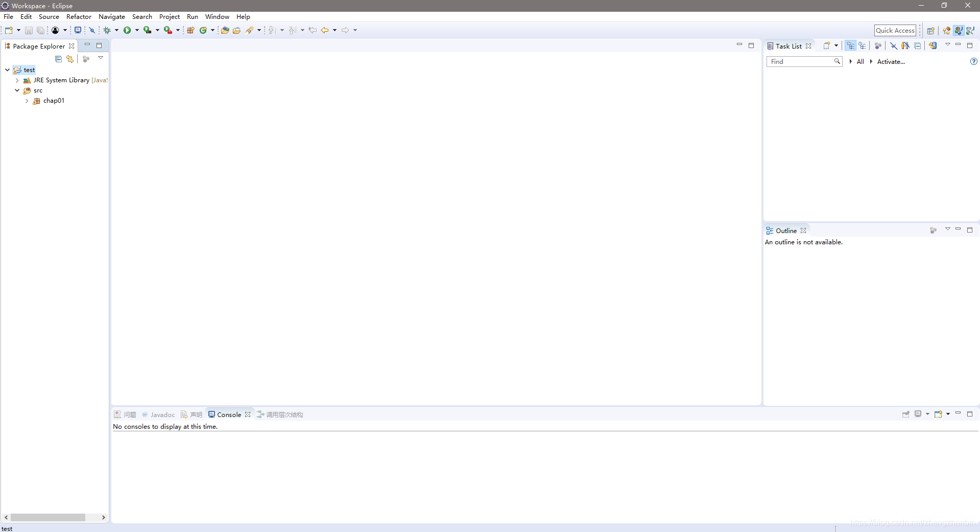This screenshot has height=532, width=980.
Task: Collapse the test project tree node
Action: (7, 70)
